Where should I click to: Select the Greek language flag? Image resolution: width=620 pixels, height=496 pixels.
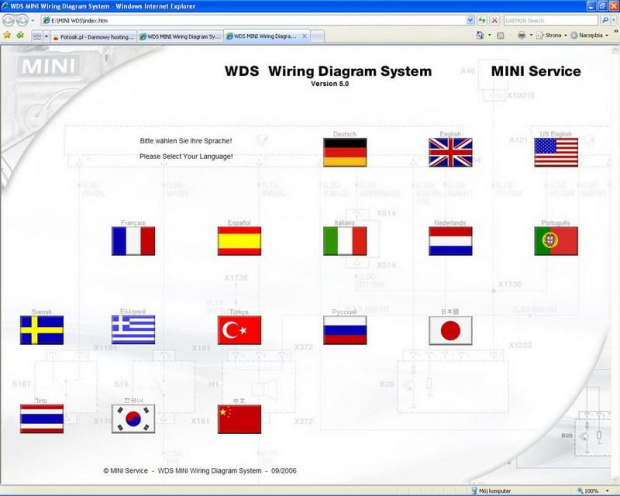(133, 330)
